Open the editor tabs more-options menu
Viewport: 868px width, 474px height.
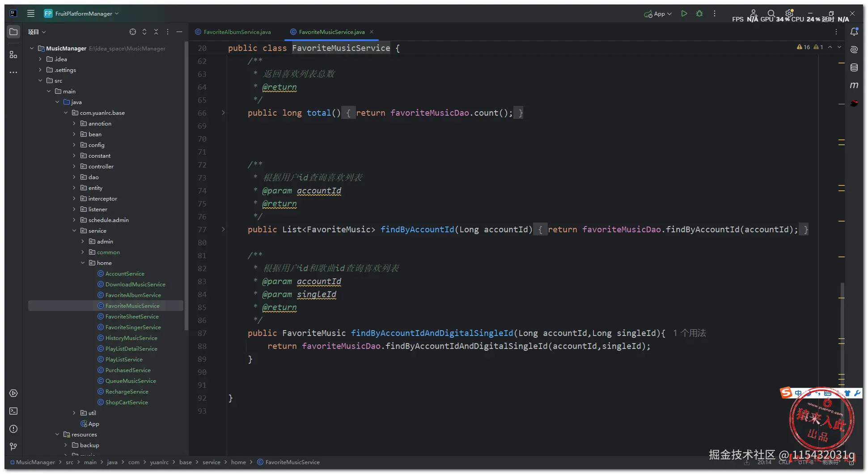[836, 32]
